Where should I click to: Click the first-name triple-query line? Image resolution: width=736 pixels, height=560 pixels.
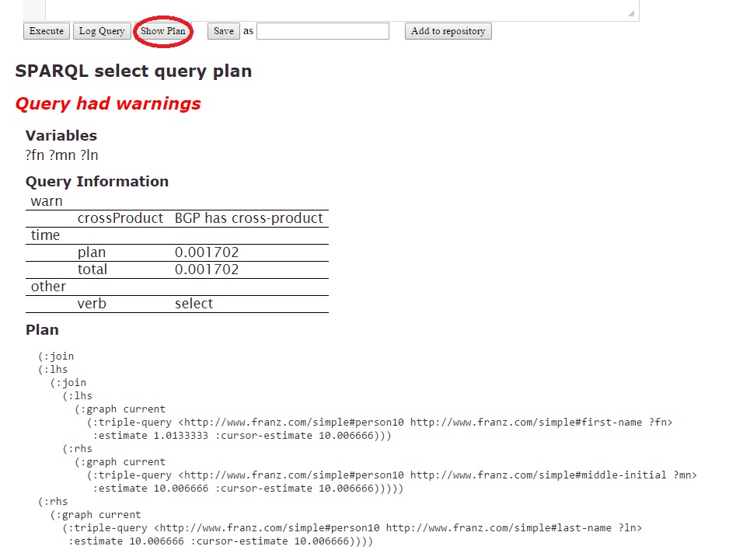pos(379,423)
